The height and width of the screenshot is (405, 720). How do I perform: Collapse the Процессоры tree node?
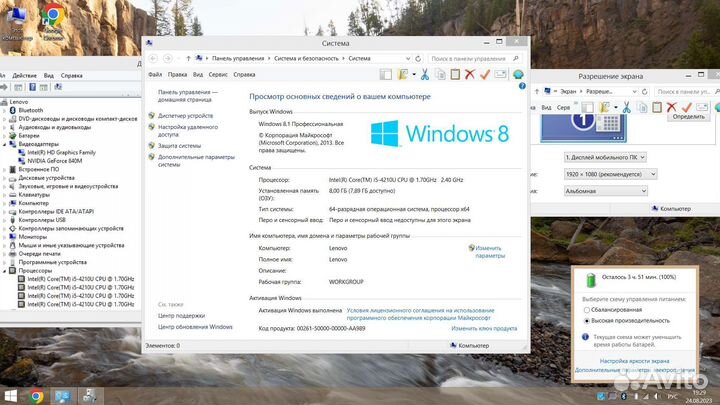pos(5,271)
